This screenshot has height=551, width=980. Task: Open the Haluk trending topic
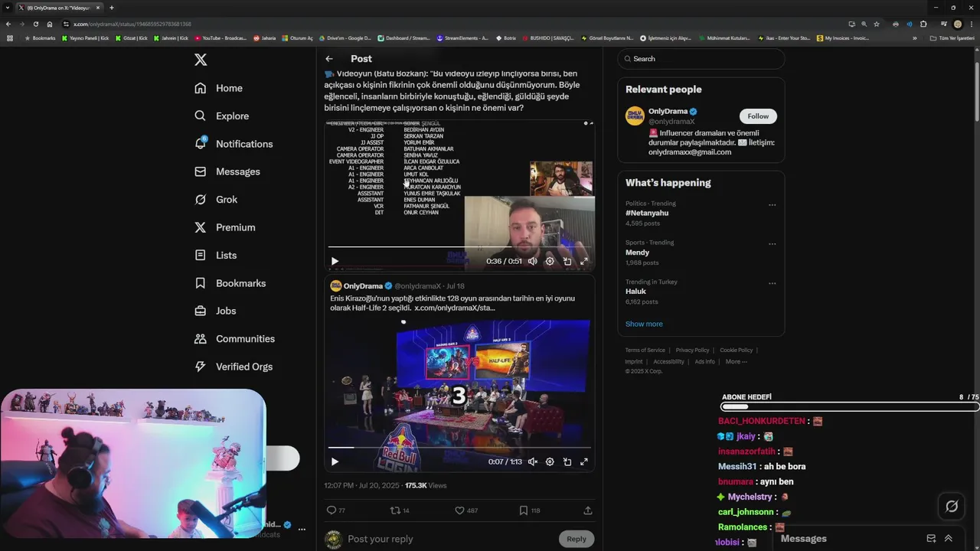click(x=635, y=292)
